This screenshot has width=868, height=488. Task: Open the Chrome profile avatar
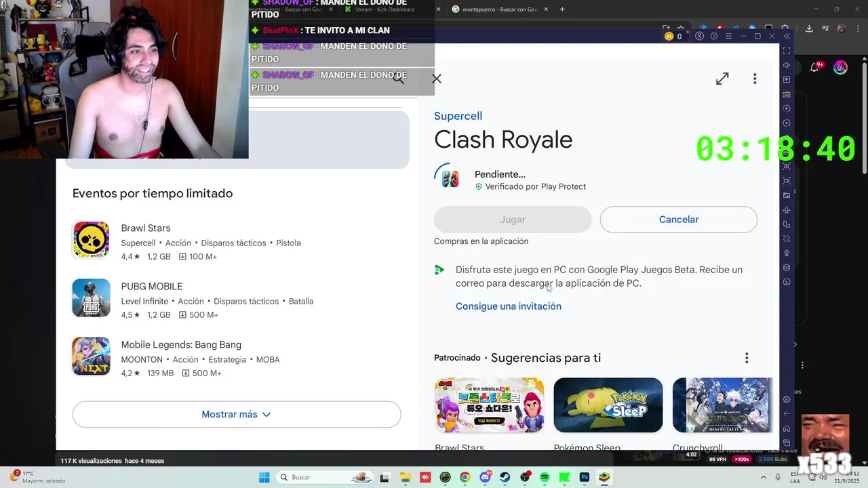coord(842,28)
